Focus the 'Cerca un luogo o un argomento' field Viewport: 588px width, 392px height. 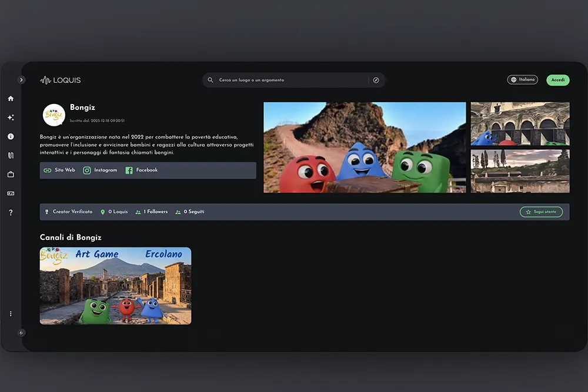coord(293,80)
